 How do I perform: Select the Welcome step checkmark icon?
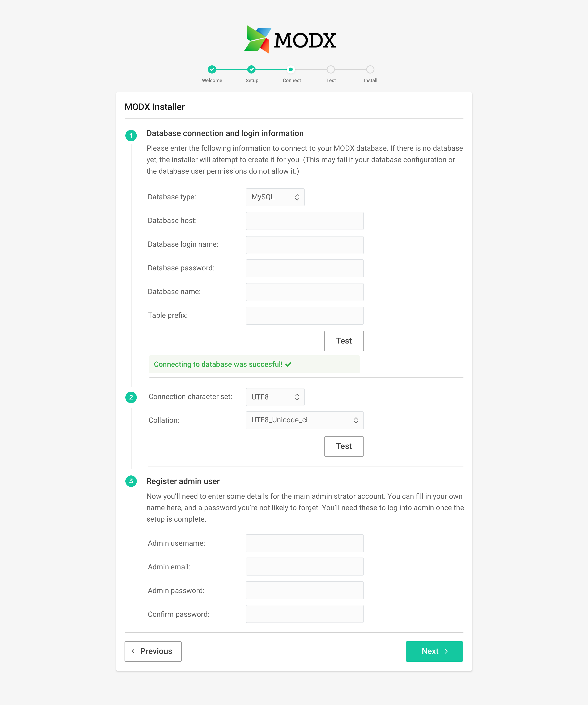[212, 69]
